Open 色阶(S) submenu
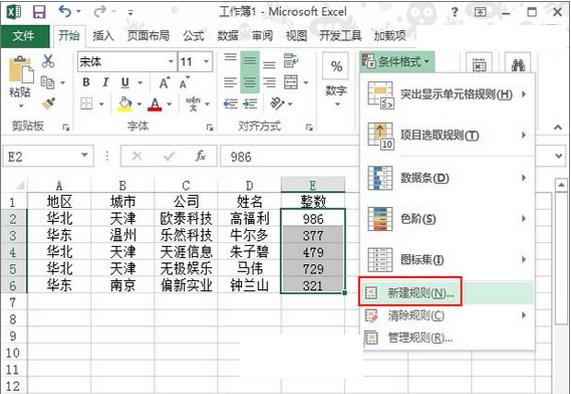 [447, 219]
